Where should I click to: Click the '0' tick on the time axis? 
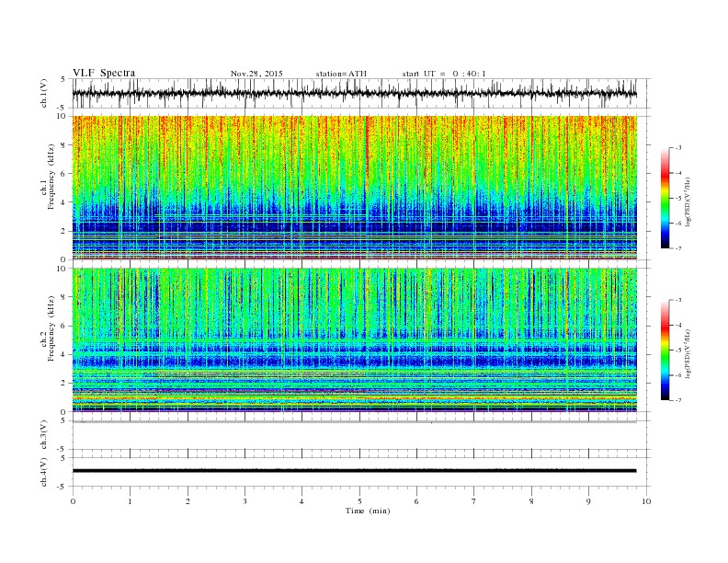pyautogui.click(x=73, y=501)
